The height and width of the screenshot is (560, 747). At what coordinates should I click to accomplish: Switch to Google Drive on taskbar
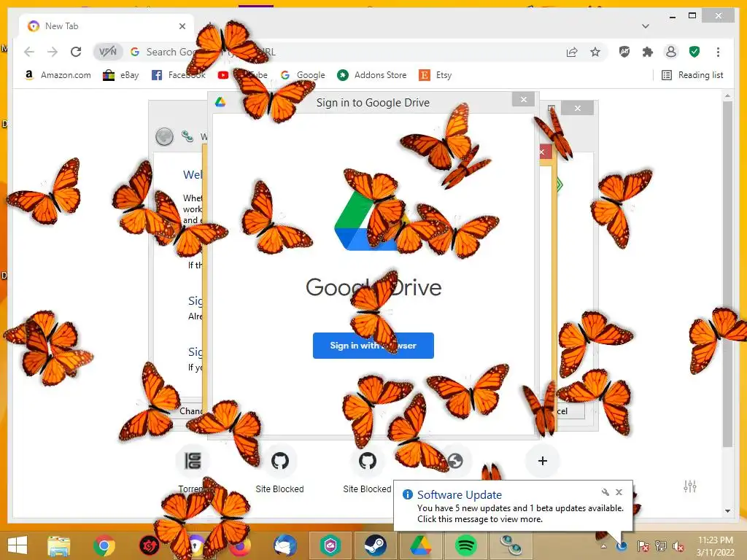tap(421, 545)
